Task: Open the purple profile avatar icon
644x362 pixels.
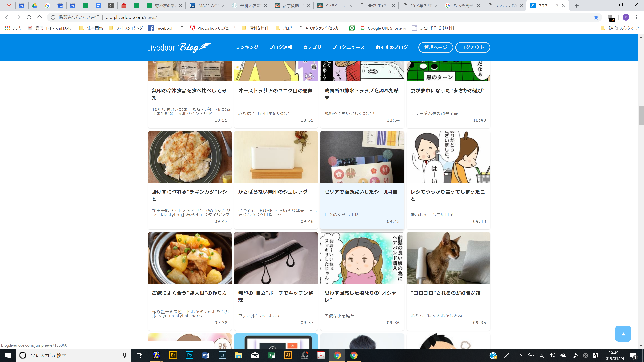Action: tap(626, 17)
